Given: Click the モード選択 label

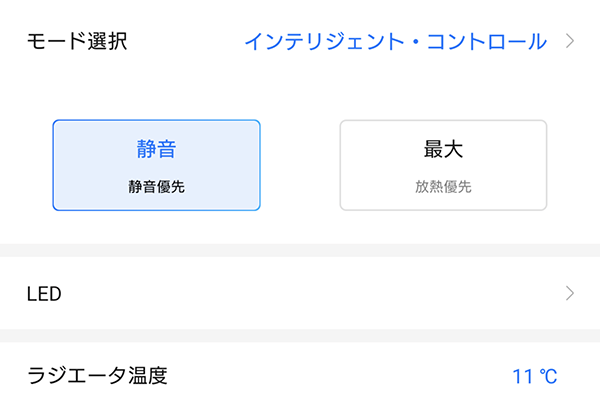Looking at the screenshot, I should [x=78, y=42].
